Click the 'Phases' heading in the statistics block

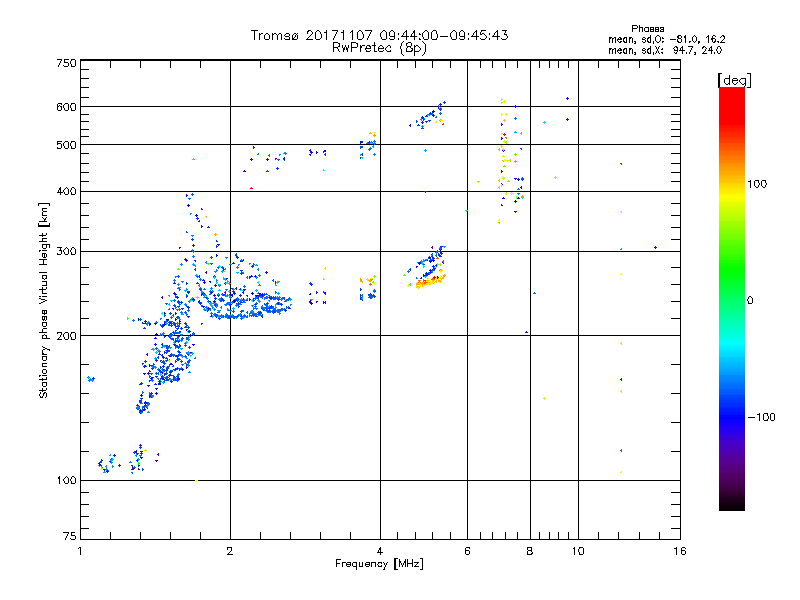click(x=647, y=29)
